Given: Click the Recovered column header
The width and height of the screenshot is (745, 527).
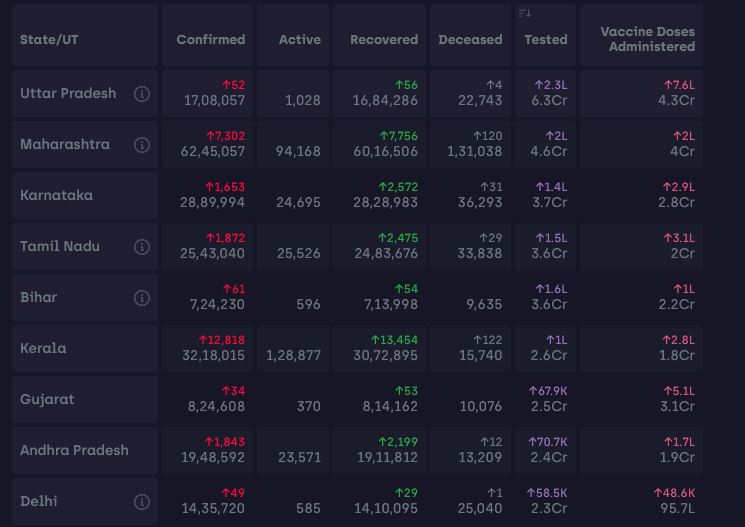Looking at the screenshot, I should click(x=384, y=40).
